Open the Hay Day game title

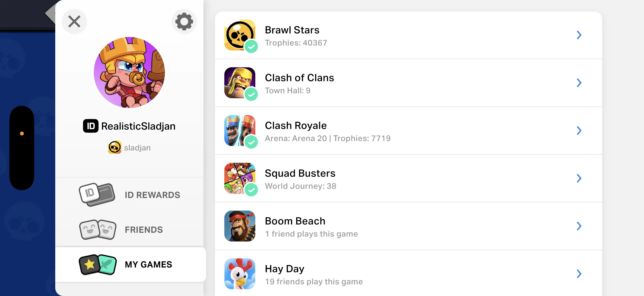(x=285, y=269)
